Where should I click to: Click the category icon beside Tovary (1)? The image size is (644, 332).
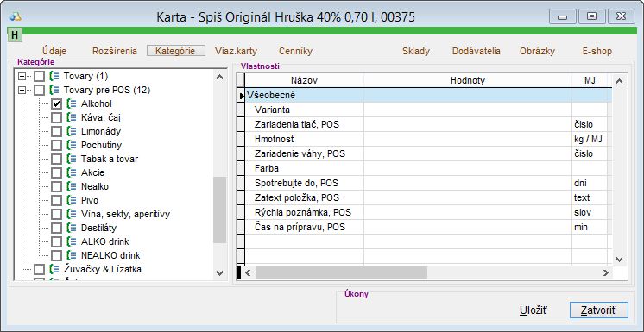(x=54, y=77)
